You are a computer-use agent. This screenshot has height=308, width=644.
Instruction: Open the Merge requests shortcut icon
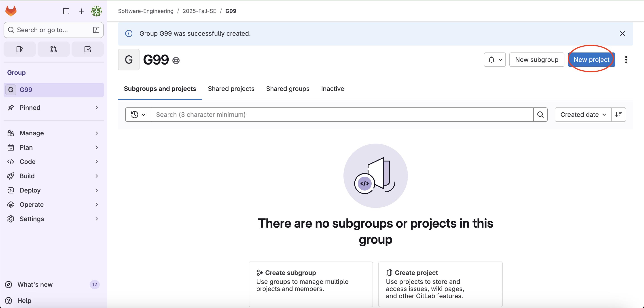coord(53,49)
